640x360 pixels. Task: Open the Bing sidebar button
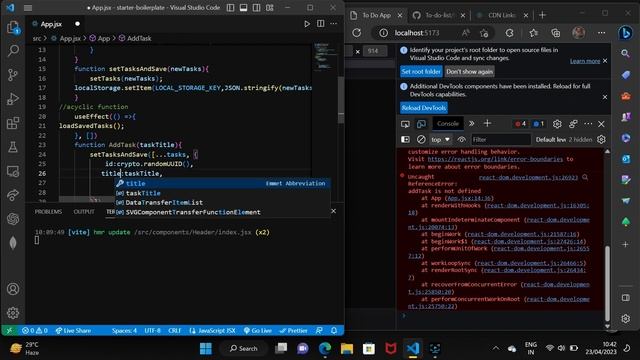click(625, 33)
